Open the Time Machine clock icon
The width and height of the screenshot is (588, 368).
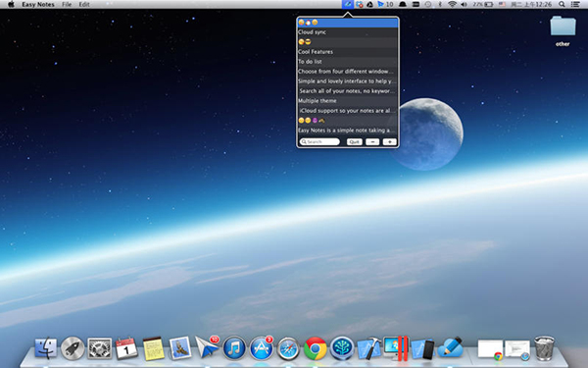tap(428, 5)
